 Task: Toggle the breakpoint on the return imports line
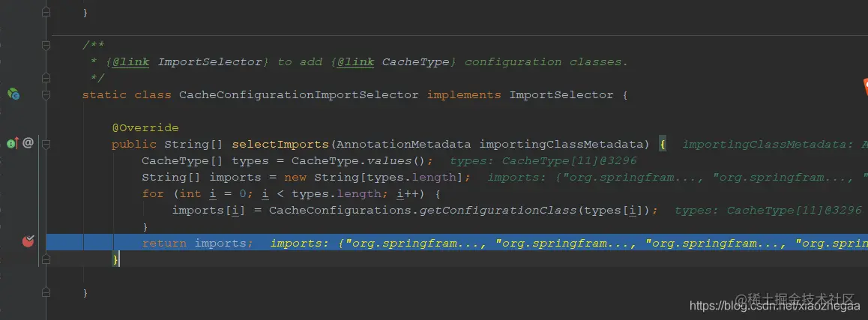coord(28,241)
